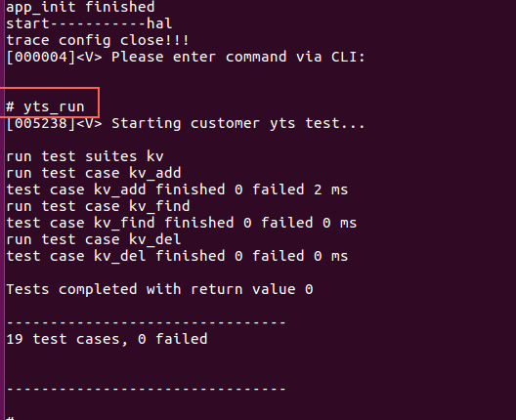
Task: Click the [000004] timestamp prefix
Action: (41, 57)
